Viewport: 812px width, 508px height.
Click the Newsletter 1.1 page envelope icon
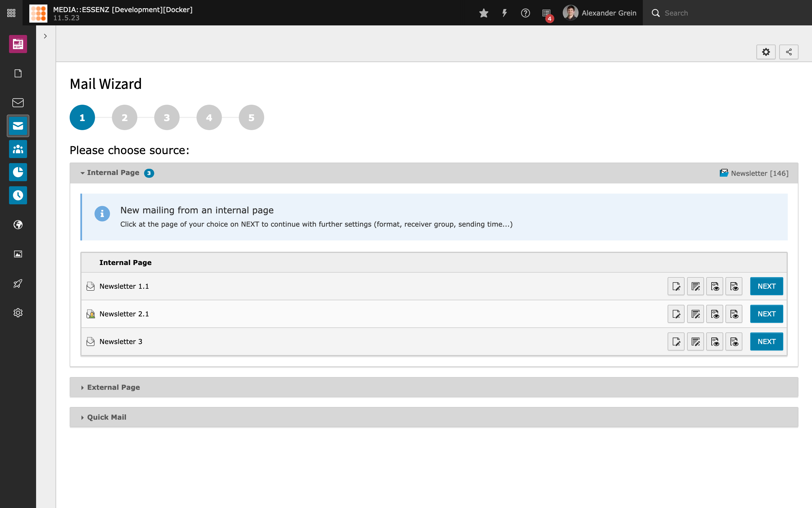coord(90,286)
